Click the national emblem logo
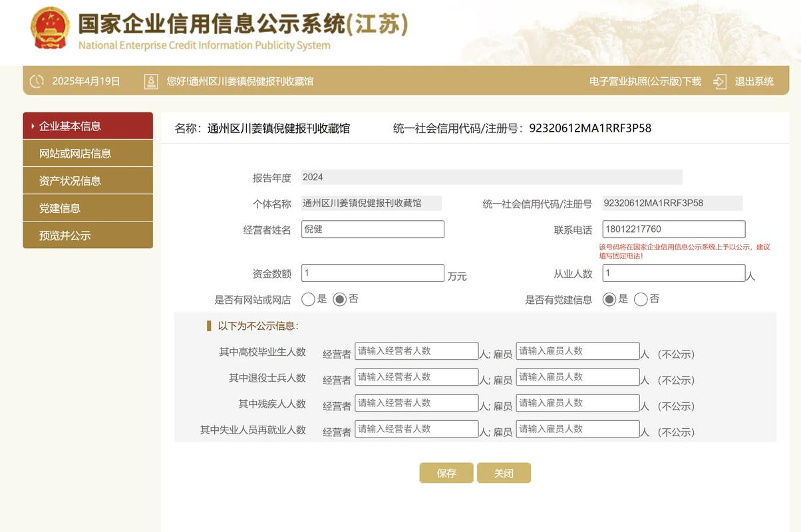 coord(50,29)
